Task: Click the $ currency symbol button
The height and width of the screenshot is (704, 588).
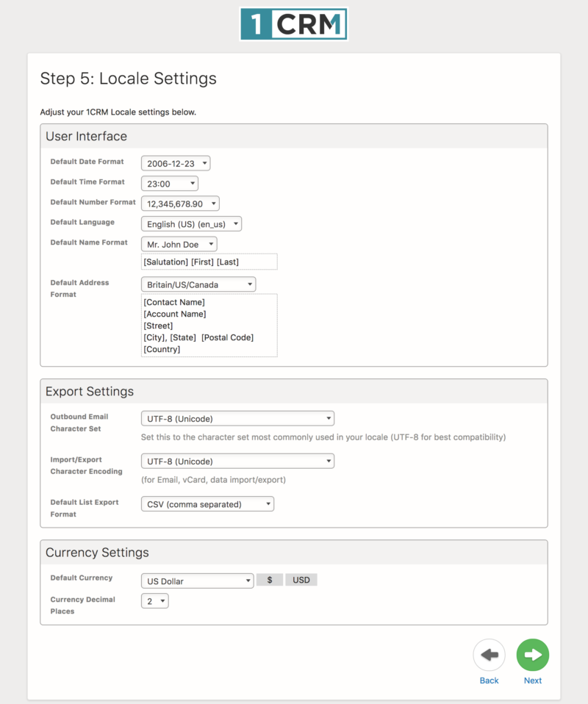Action: pyautogui.click(x=269, y=579)
